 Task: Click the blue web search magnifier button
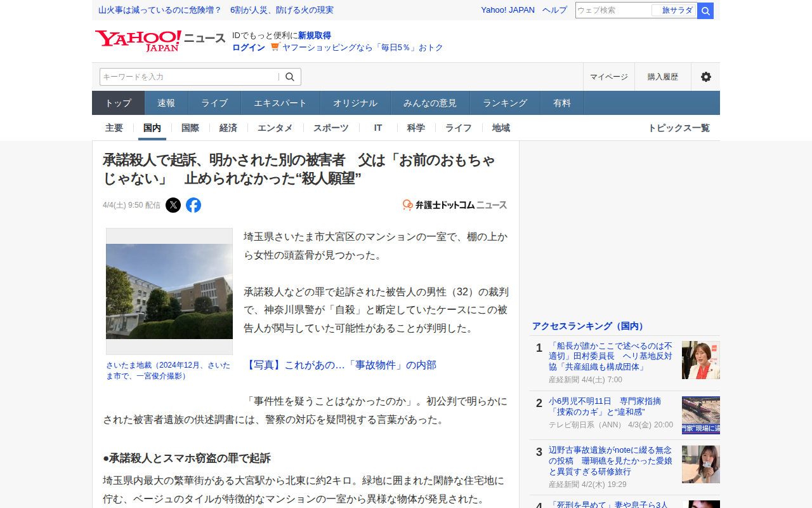click(705, 11)
